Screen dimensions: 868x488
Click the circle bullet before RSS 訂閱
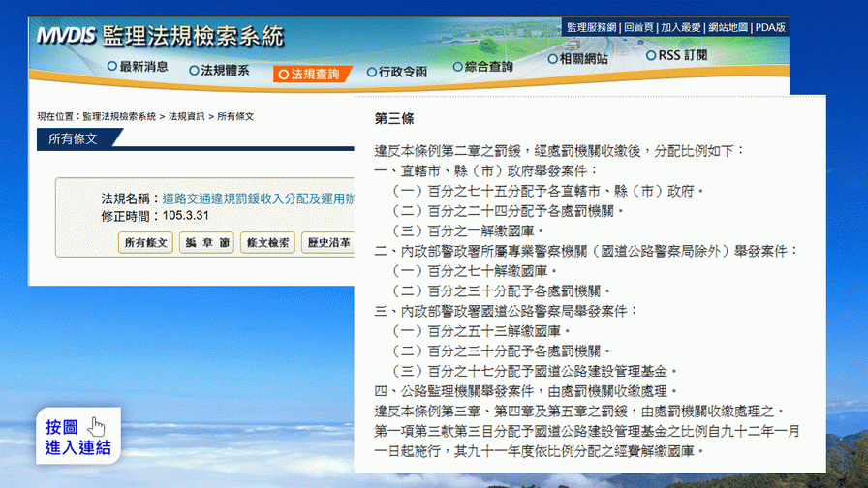point(651,56)
